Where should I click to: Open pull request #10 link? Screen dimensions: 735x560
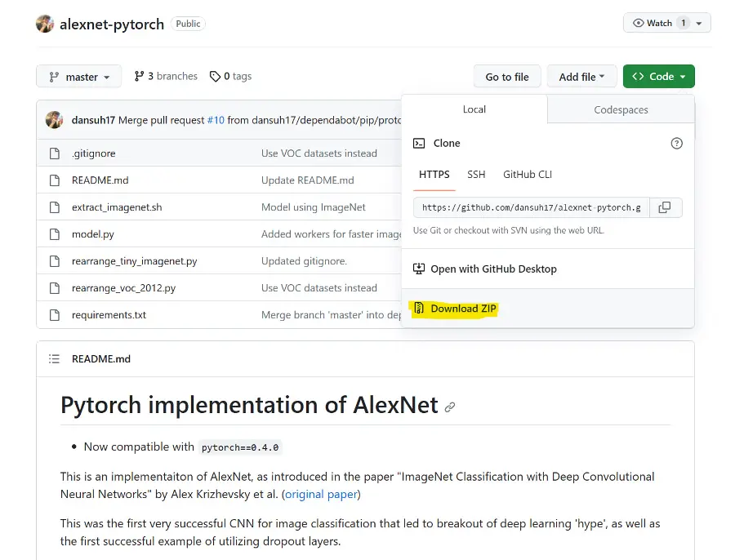tap(216, 121)
